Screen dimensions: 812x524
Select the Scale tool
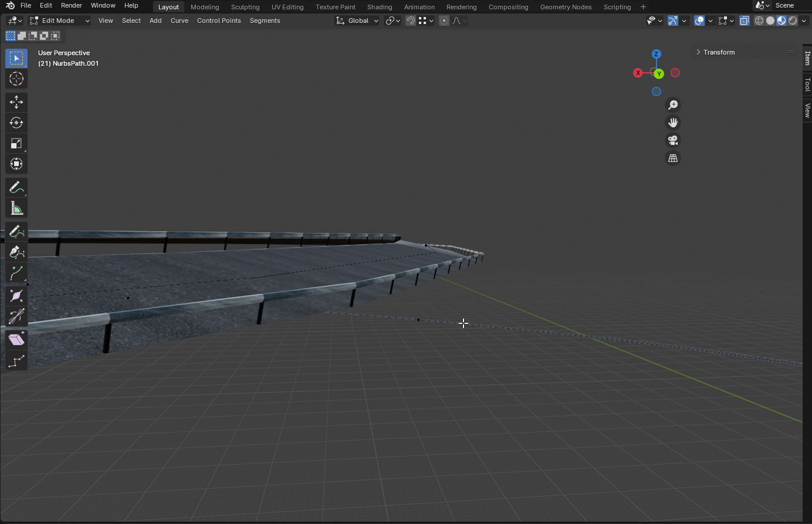pyautogui.click(x=16, y=144)
